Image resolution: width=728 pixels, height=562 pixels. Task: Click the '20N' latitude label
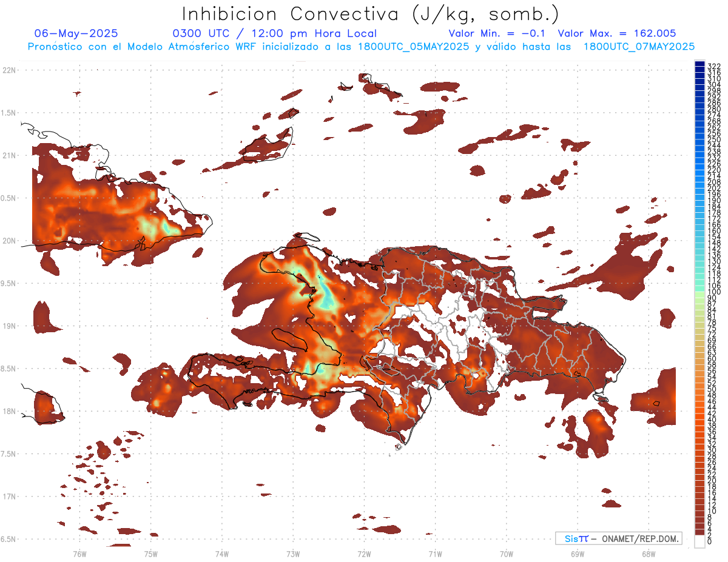pyautogui.click(x=9, y=241)
